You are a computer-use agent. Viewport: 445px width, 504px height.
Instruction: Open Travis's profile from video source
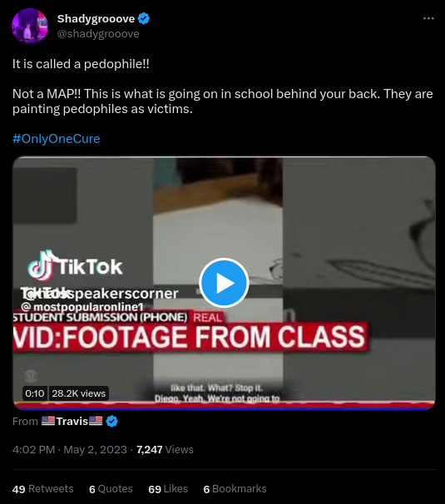72,421
